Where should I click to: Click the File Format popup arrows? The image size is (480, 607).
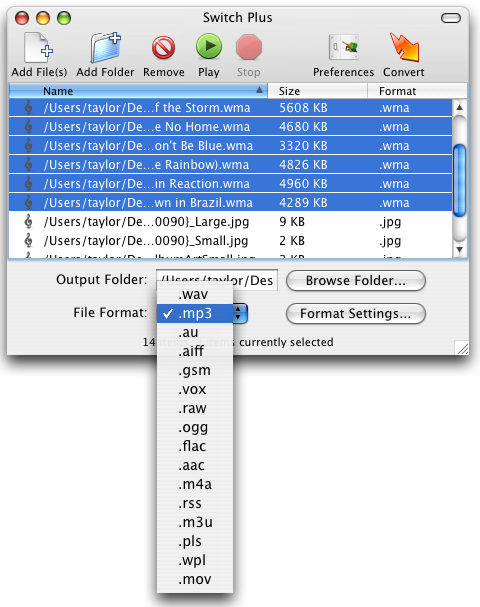[x=240, y=313]
